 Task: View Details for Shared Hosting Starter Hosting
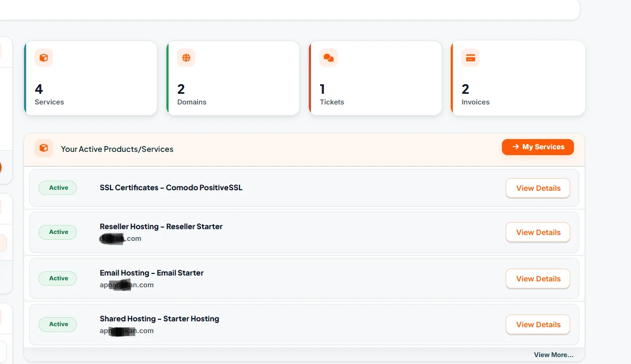tap(538, 325)
